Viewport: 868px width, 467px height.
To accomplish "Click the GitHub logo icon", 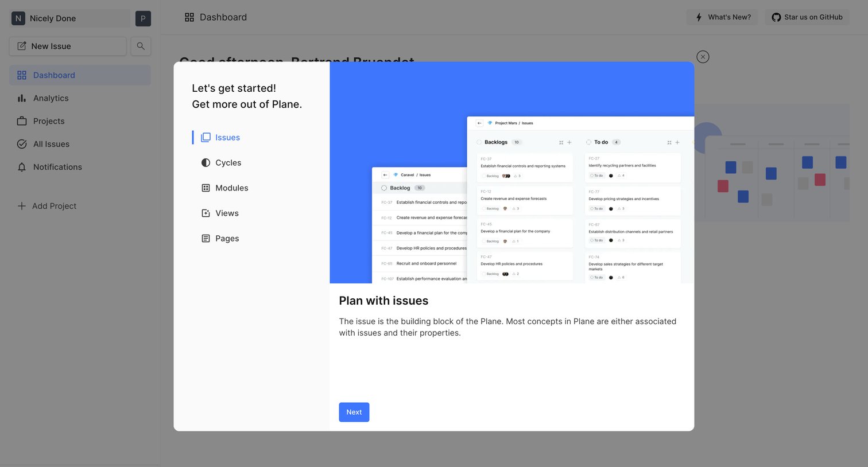I will click(776, 17).
